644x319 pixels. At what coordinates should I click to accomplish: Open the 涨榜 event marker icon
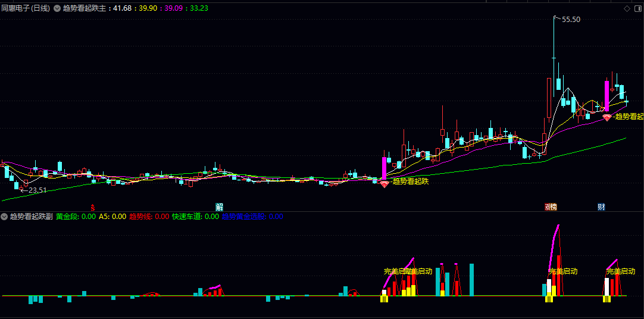pos(551,207)
